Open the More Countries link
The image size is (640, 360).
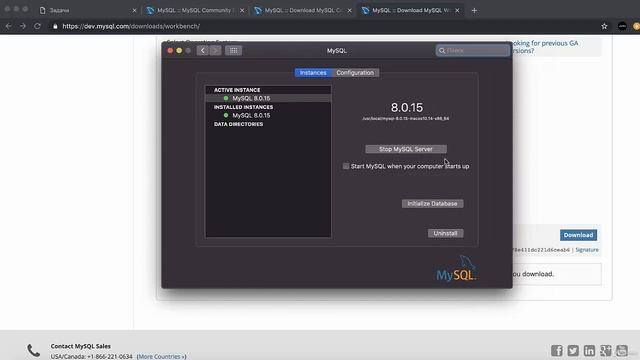pos(162,356)
